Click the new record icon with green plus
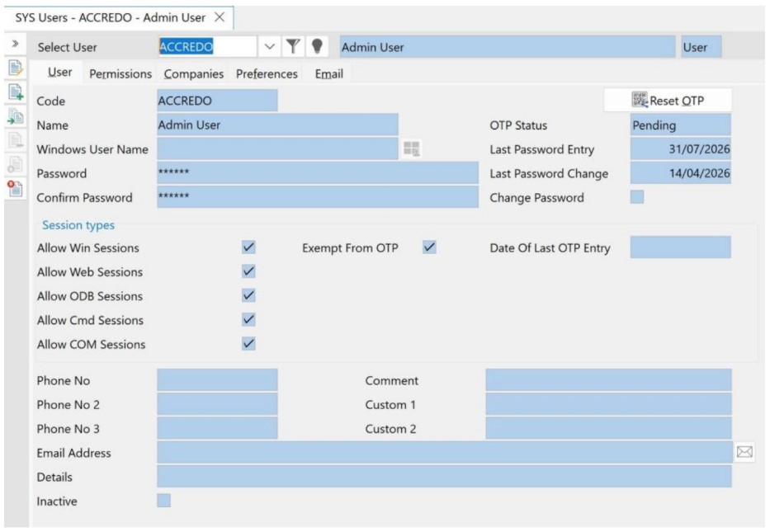This screenshot has height=532, width=770. click(x=15, y=92)
